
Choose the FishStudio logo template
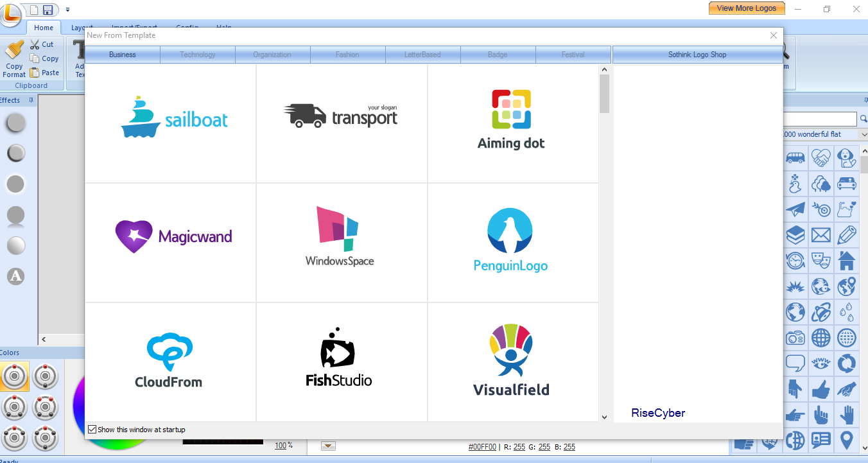pyautogui.click(x=342, y=362)
